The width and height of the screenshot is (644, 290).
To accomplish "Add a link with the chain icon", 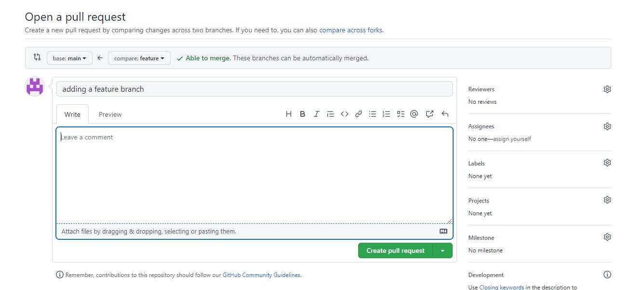I will pos(359,114).
